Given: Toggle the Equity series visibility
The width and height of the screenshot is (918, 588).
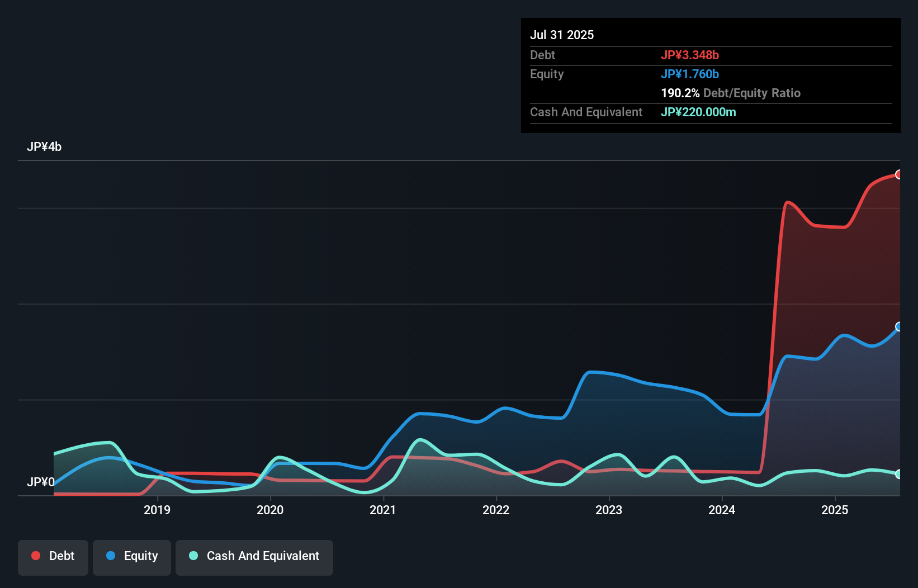Looking at the screenshot, I should click(131, 556).
